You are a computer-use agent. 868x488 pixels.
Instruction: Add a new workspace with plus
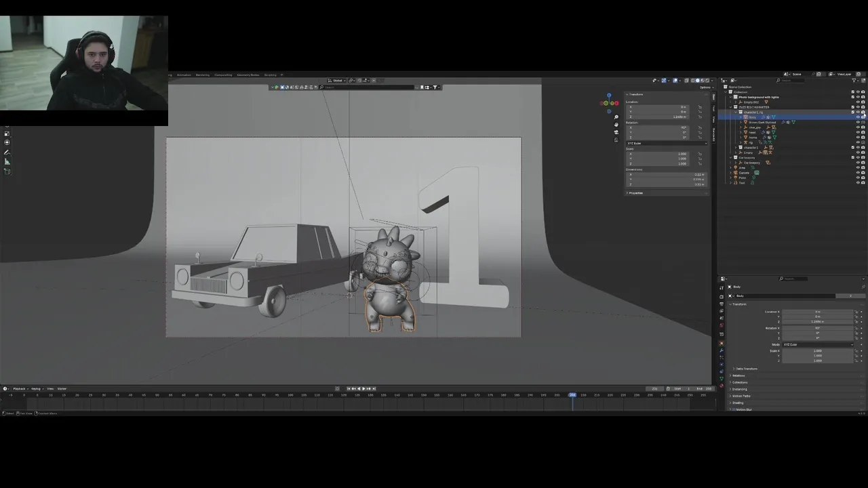pos(281,75)
